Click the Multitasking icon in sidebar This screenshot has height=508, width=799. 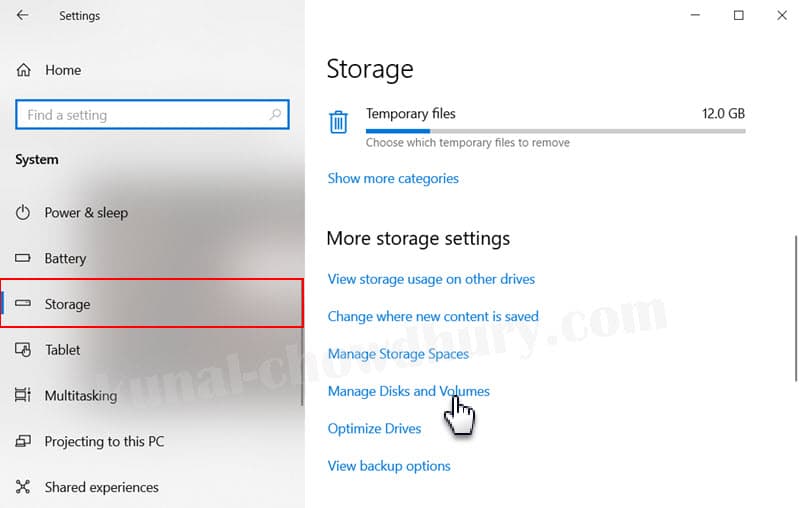tap(24, 396)
